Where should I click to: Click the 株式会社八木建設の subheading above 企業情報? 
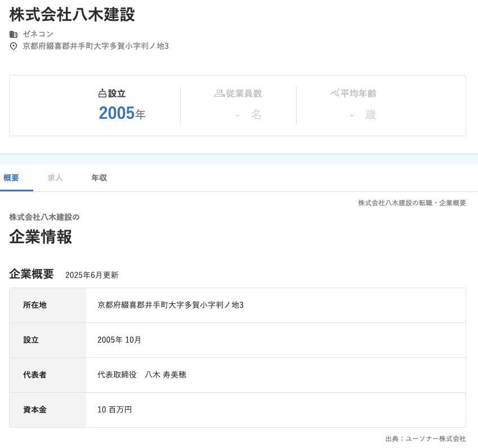click(44, 217)
